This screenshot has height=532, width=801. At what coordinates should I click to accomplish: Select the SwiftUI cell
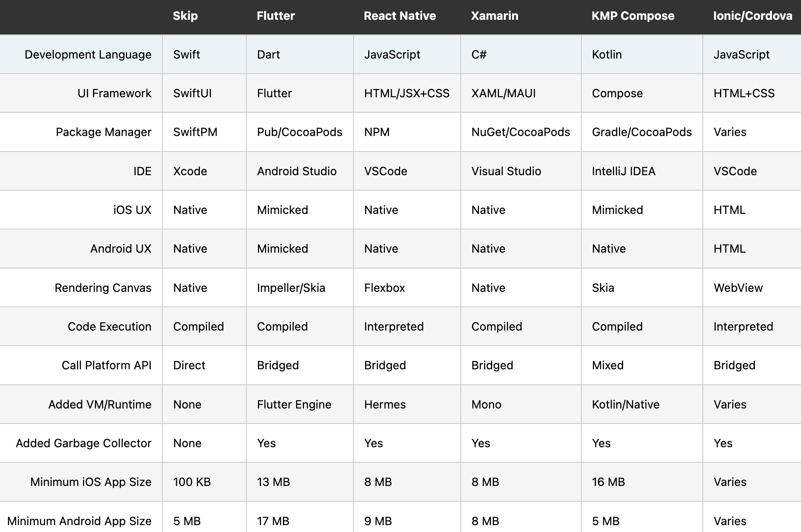coord(192,93)
